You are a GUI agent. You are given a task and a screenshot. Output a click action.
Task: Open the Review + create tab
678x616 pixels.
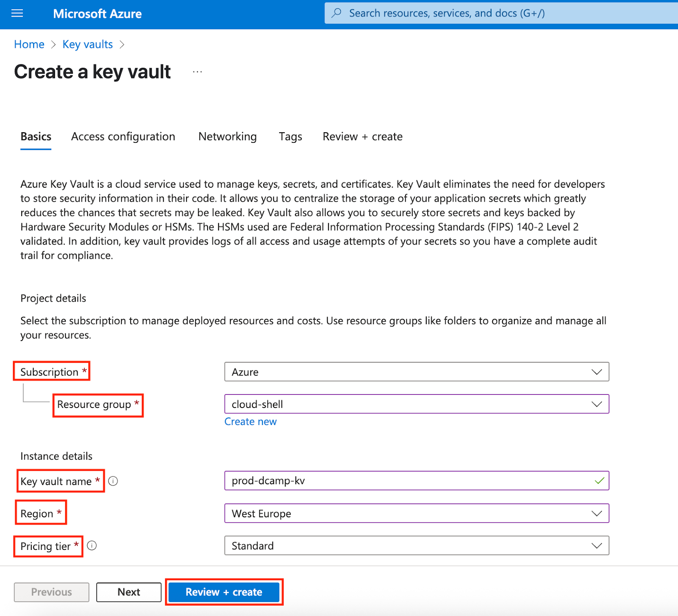tap(363, 137)
